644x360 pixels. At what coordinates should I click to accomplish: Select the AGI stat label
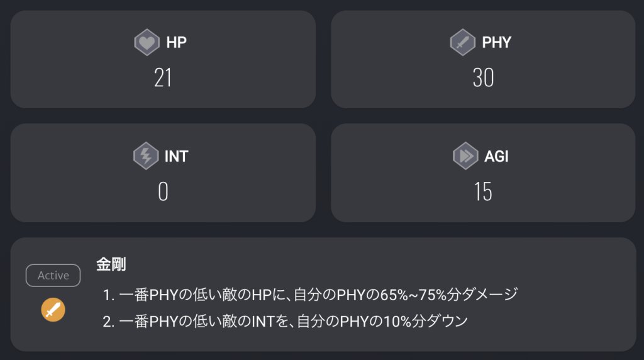496,156
